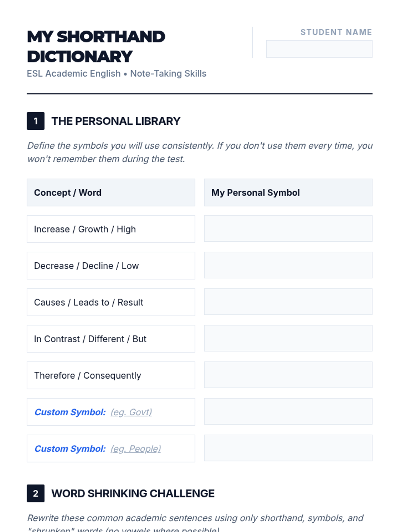The width and height of the screenshot is (399, 532).
Task: Select the My Personal Symbol column header
Action: (288, 193)
